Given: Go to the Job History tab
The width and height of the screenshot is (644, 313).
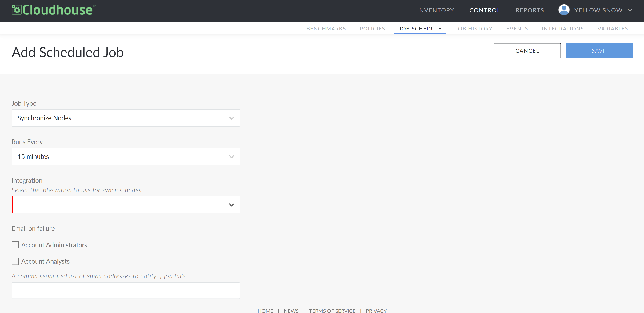Looking at the screenshot, I should (474, 29).
